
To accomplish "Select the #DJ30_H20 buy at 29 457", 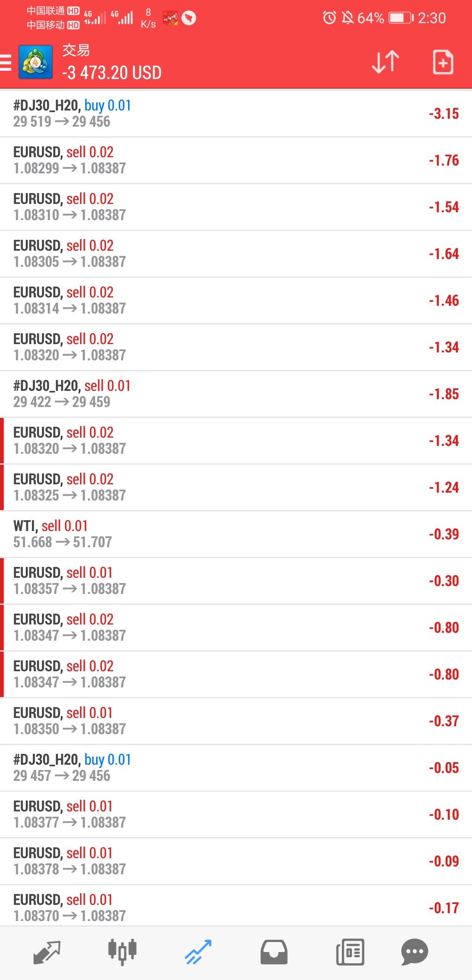I will (x=236, y=768).
